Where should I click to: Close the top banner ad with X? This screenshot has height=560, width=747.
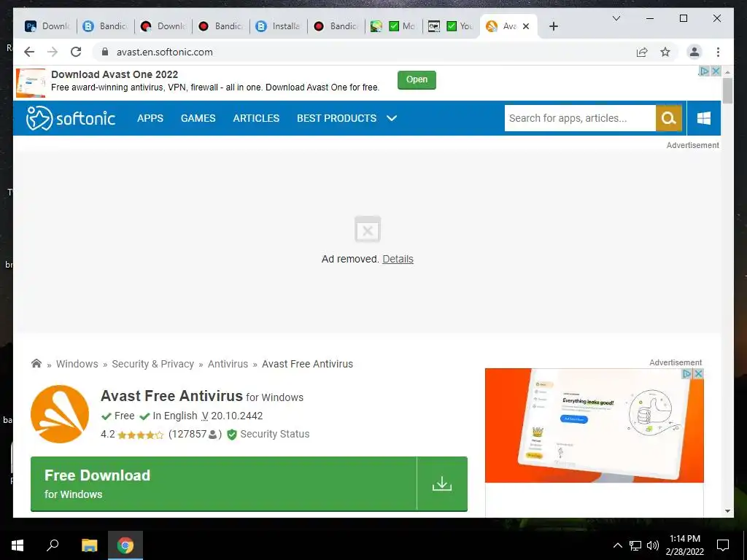pos(715,71)
